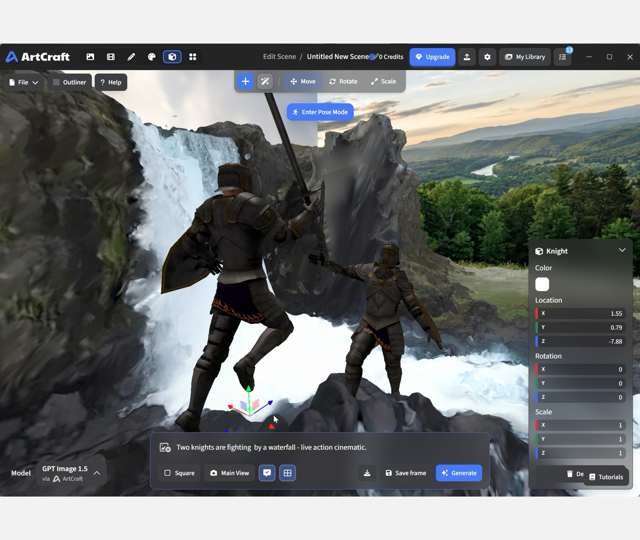This screenshot has height=540, width=640.
Task: Click the 0 Credits indicator
Action: tap(391, 57)
